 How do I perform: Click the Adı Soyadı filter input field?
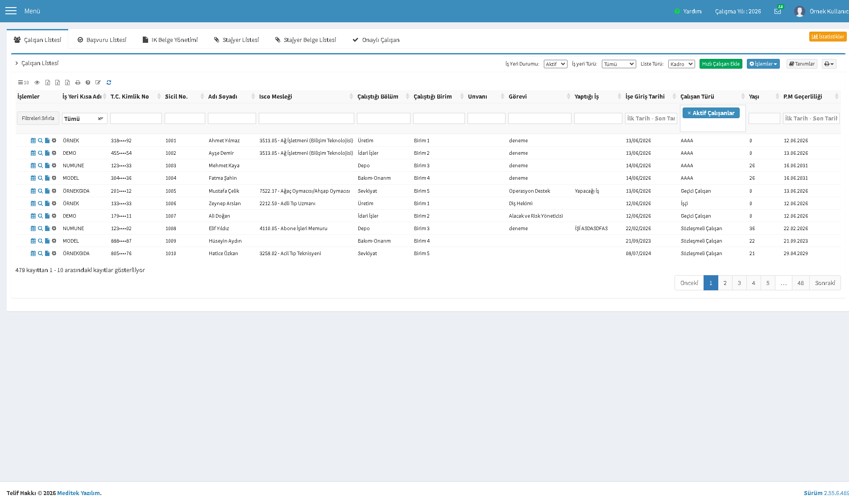232,118
